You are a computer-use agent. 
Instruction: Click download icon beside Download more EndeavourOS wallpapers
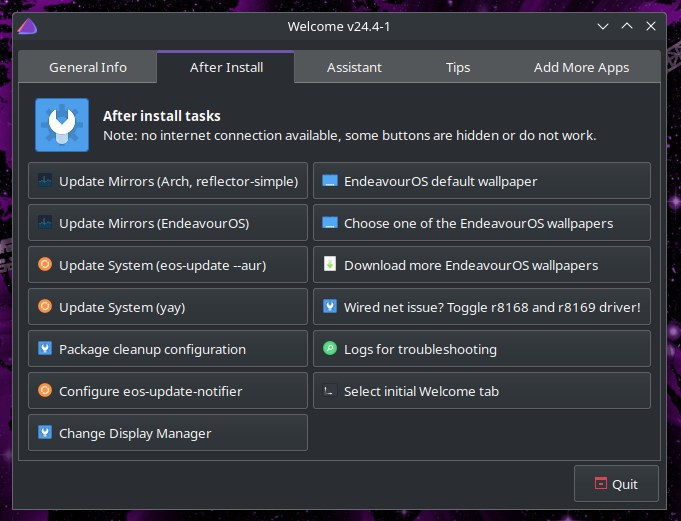point(330,264)
